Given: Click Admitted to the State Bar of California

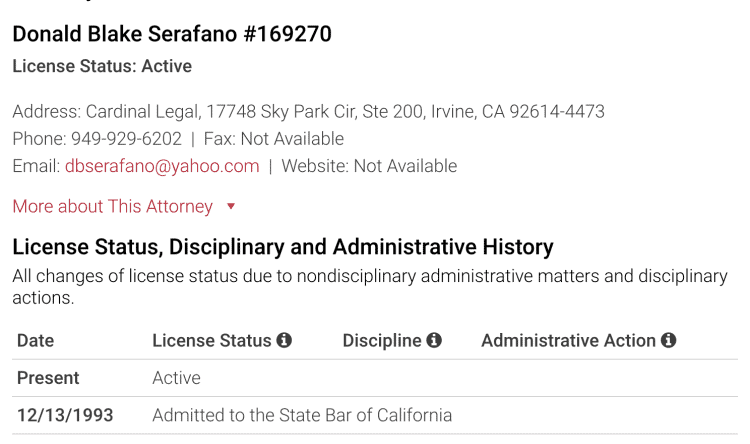Looking at the screenshot, I should [x=302, y=415].
